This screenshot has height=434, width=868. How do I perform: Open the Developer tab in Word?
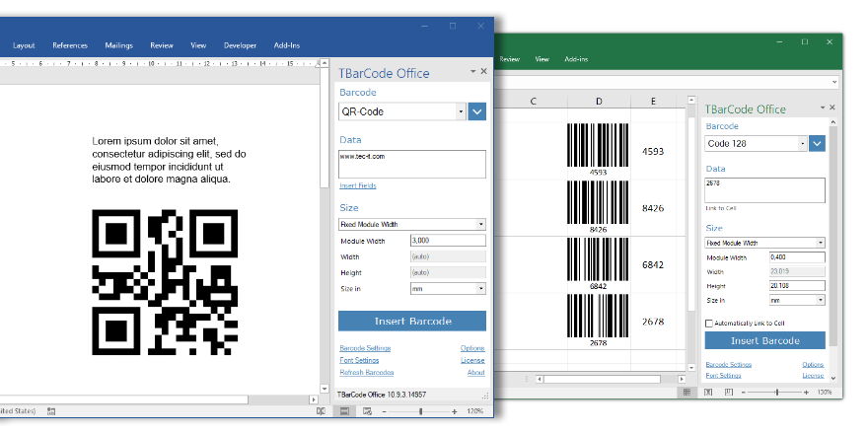tap(241, 45)
